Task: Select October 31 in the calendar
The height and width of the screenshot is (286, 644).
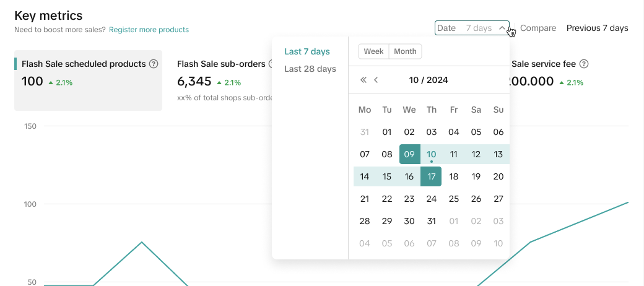Action: (432, 221)
